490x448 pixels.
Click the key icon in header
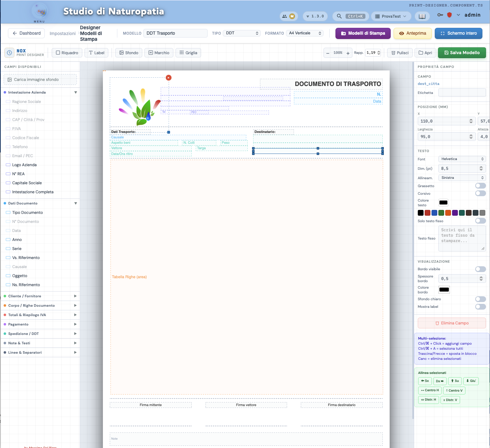[x=440, y=15]
